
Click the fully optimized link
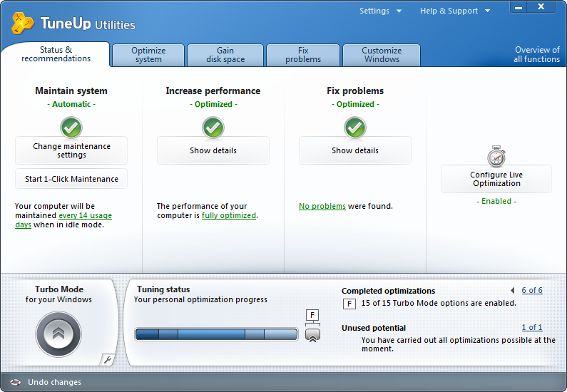tap(228, 215)
